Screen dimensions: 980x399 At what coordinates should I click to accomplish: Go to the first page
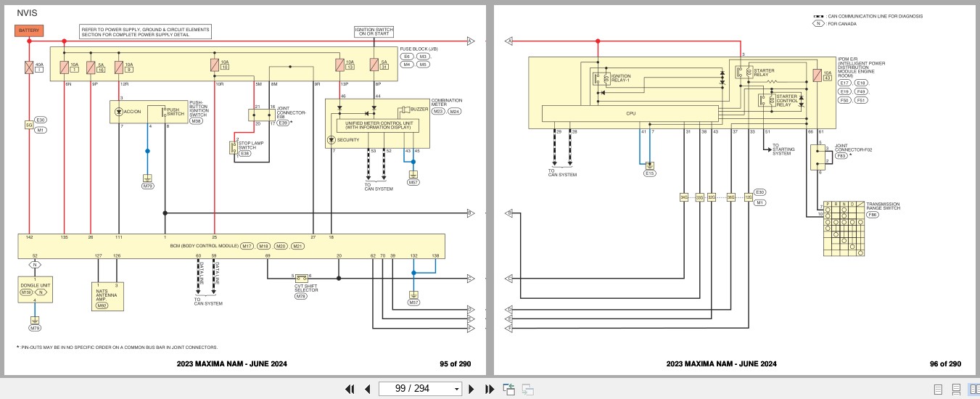coord(350,389)
